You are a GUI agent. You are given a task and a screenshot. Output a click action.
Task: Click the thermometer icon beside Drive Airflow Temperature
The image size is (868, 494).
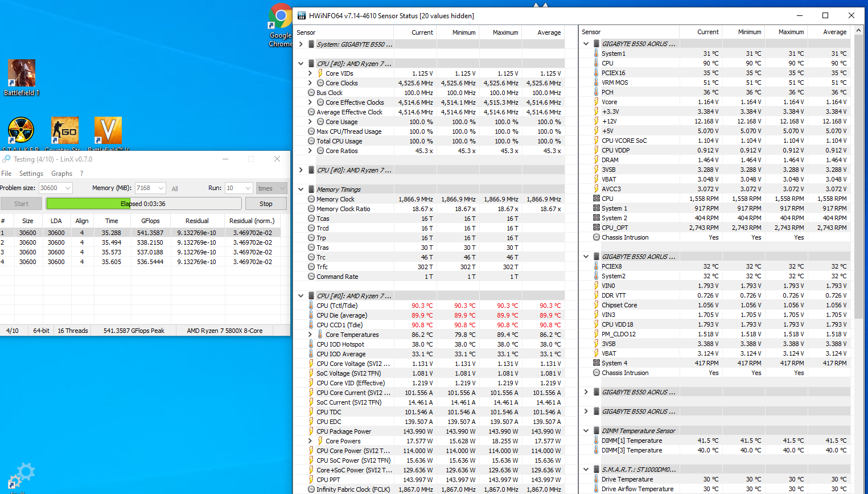click(x=596, y=489)
